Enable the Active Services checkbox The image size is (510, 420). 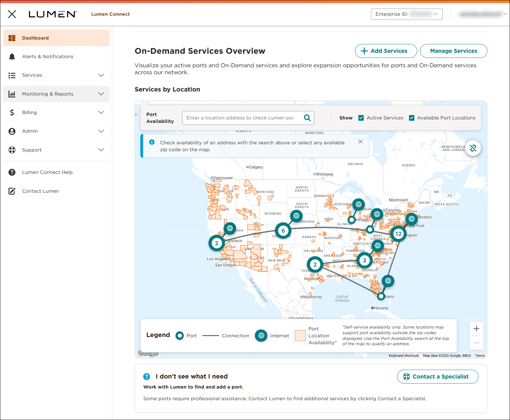[x=361, y=118]
